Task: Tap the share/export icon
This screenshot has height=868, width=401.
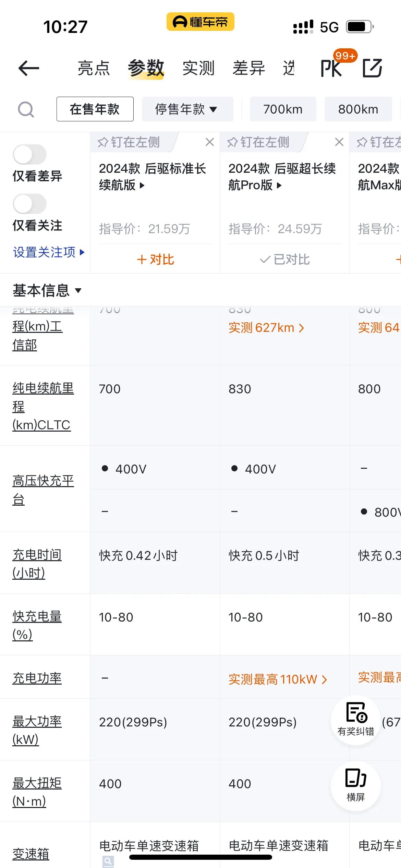Action: (x=372, y=68)
